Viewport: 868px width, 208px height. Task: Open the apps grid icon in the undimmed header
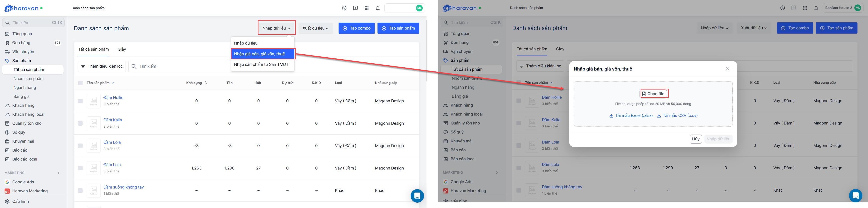point(367,8)
